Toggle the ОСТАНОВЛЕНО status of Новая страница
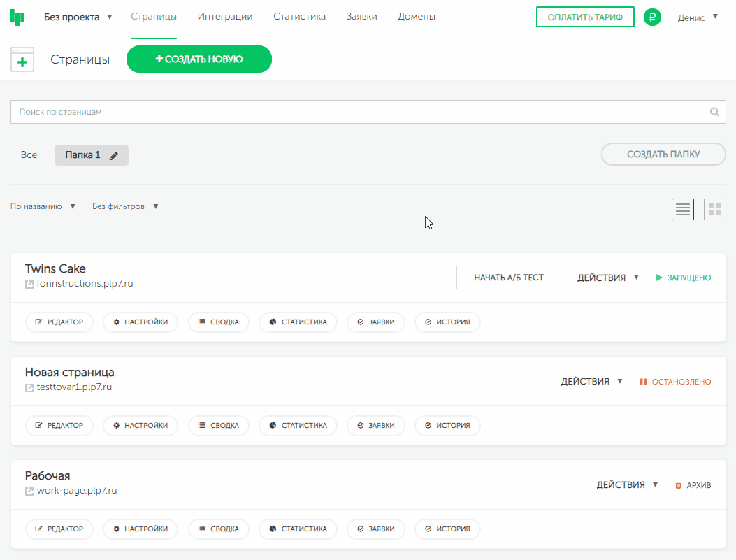This screenshot has height=560, width=736. (x=675, y=382)
